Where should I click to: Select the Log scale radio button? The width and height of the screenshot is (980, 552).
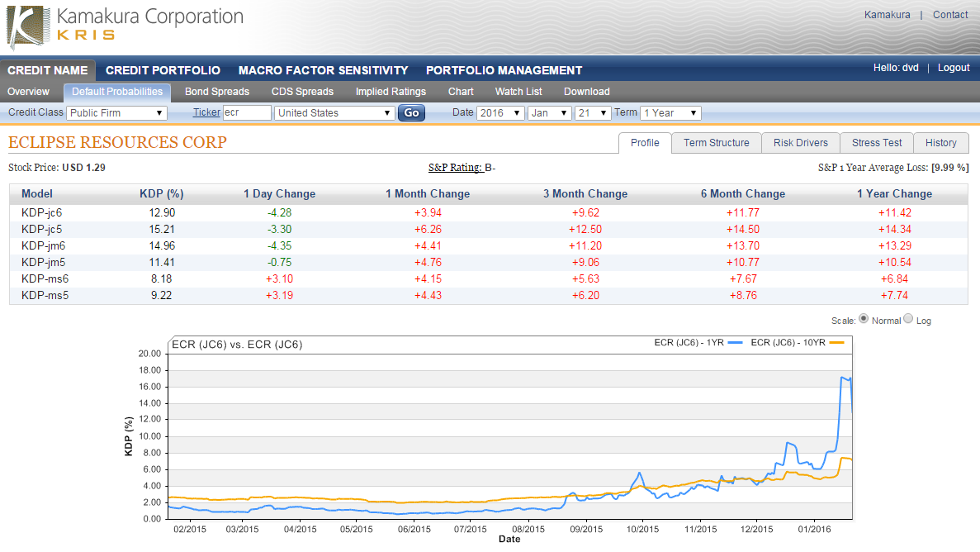[x=908, y=319]
